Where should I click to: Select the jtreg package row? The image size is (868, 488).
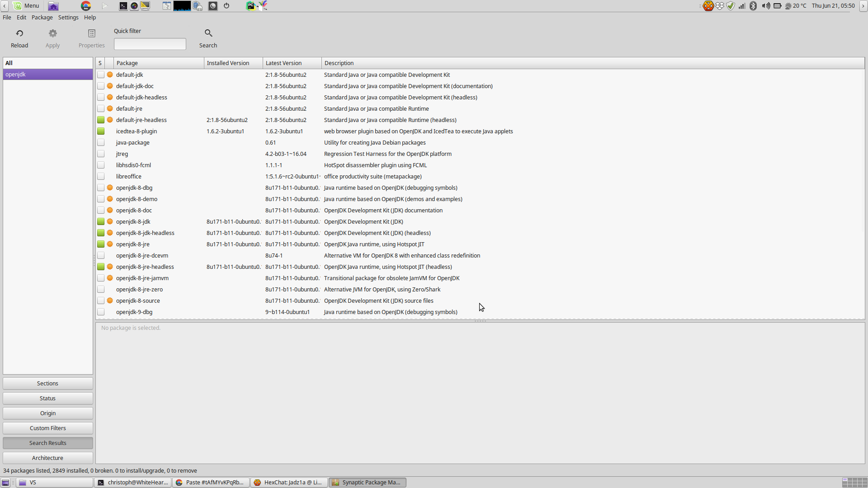(x=480, y=154)
